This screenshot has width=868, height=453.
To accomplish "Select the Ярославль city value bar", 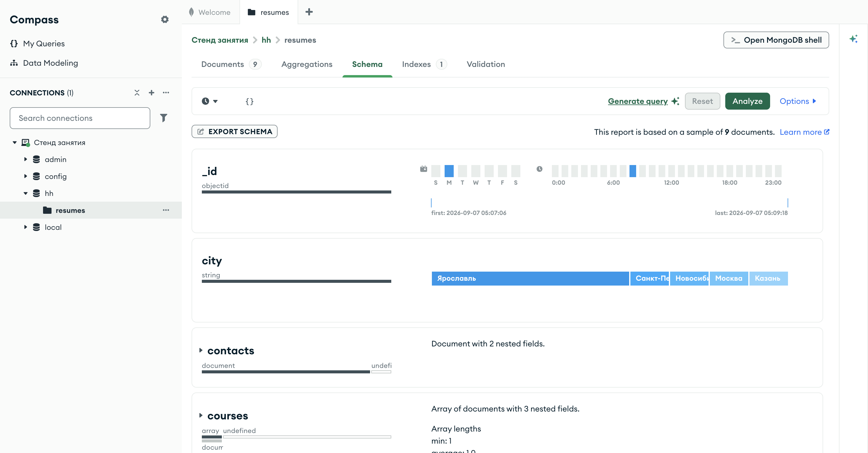I will click(x=530, y=279).
